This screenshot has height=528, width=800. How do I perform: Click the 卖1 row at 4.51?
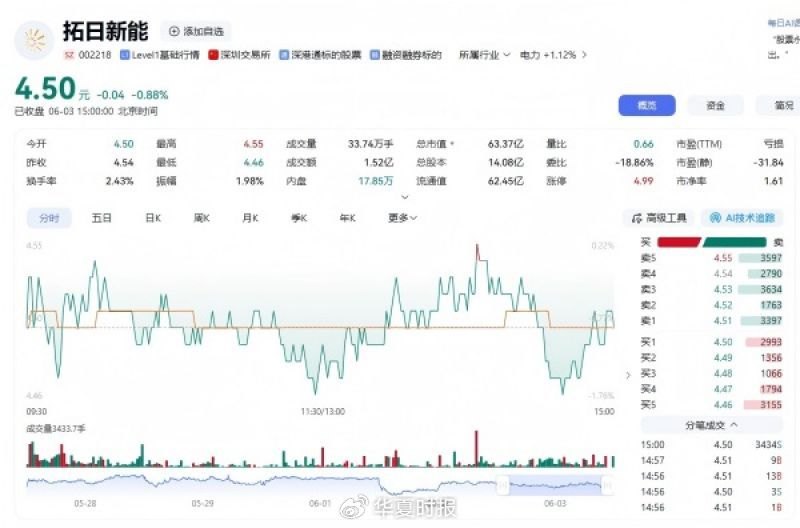[x=711, y=321]
